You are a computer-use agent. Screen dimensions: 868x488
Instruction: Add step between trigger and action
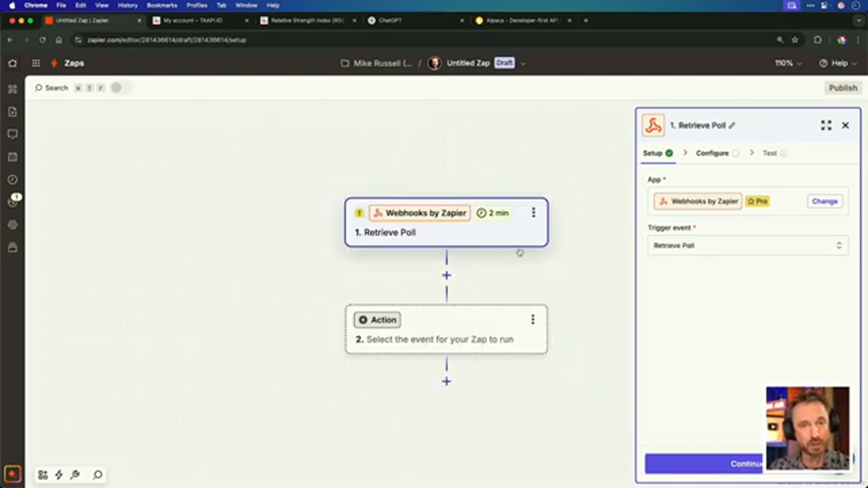coord(446,275)
